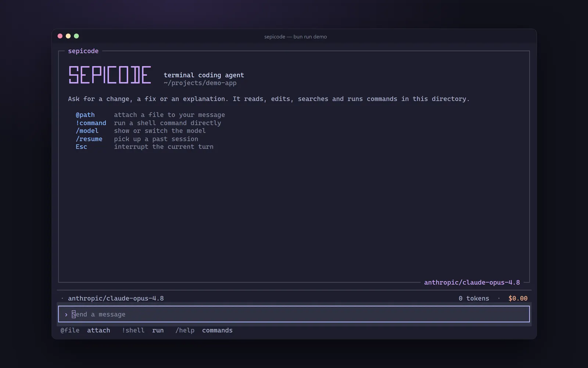Click the @path command hint

pyautogui.click(x=85, y=115)
